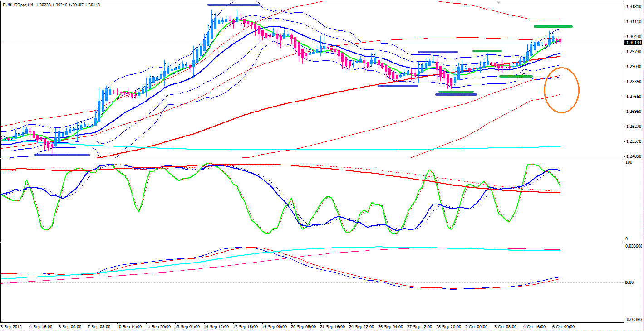This screenshot has width=644, height=331.
Task: Click the gray chart shift triangle at top
Action: tap(499, 2)
